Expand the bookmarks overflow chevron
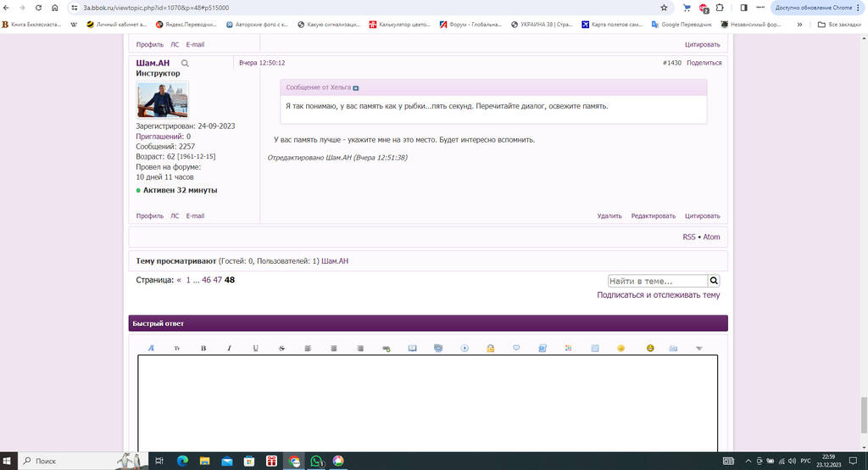868x470 pixels. pos(799,25)
